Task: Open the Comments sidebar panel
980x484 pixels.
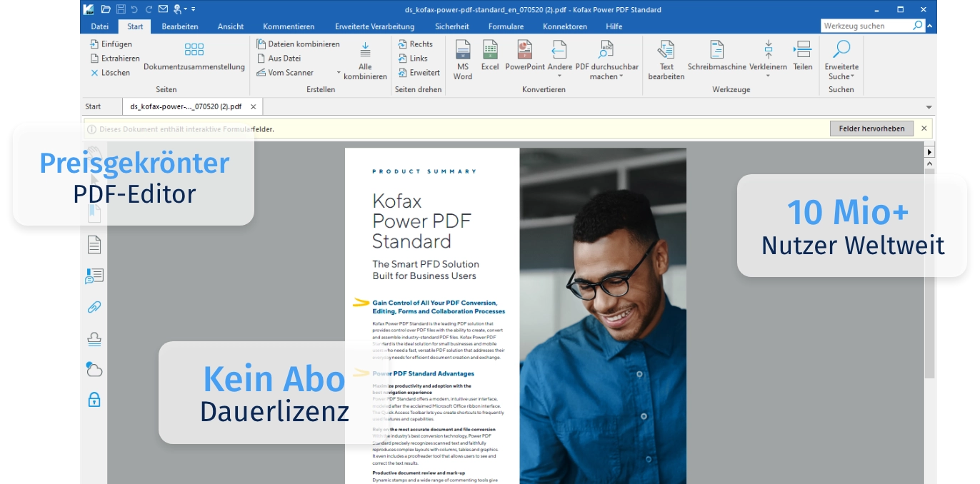Action: tap(94, 276)
